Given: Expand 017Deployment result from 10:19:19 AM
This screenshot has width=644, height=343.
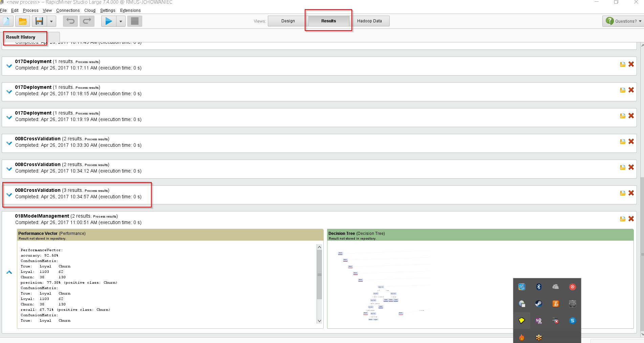Looking at the screenshot, I should coord(9,117).
